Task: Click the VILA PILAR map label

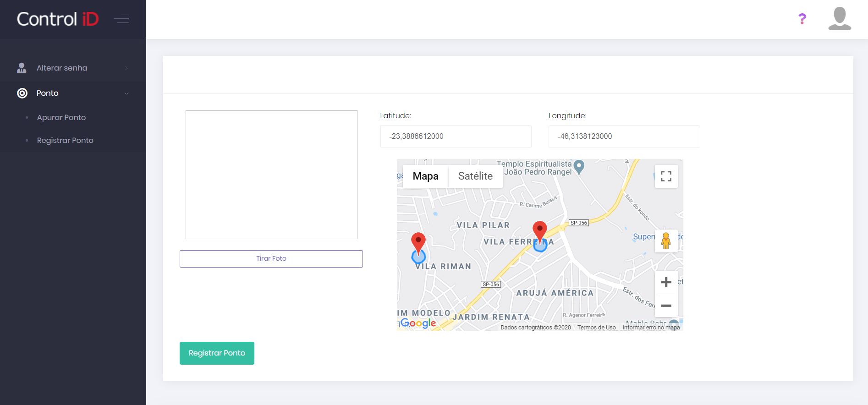Action: coord(483,225)
